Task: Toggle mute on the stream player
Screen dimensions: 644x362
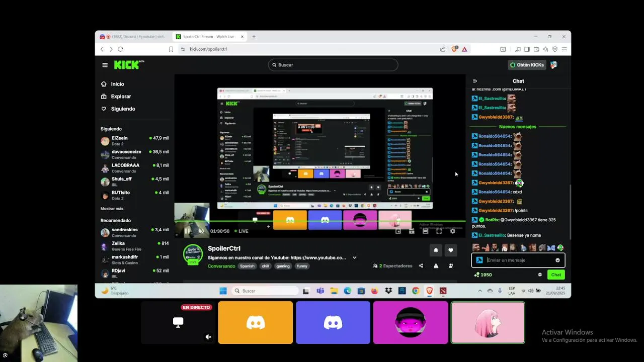Action: [x=201, y=231]
